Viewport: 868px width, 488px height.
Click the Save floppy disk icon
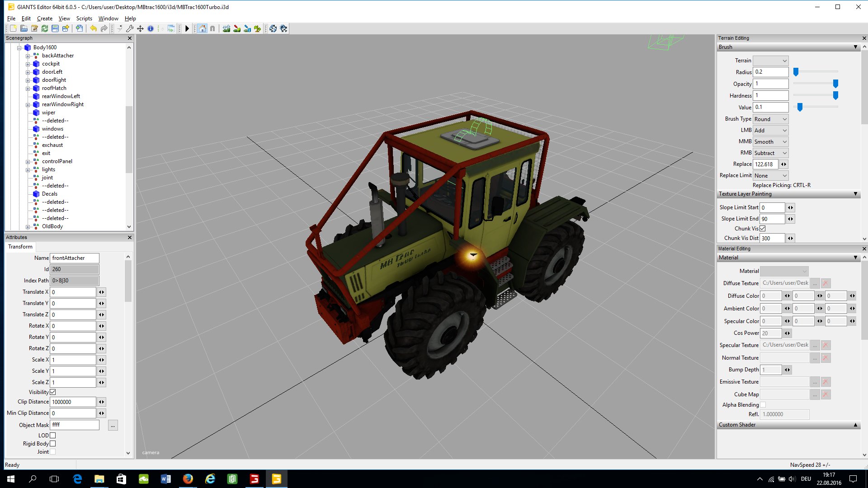tap(55, 28)
